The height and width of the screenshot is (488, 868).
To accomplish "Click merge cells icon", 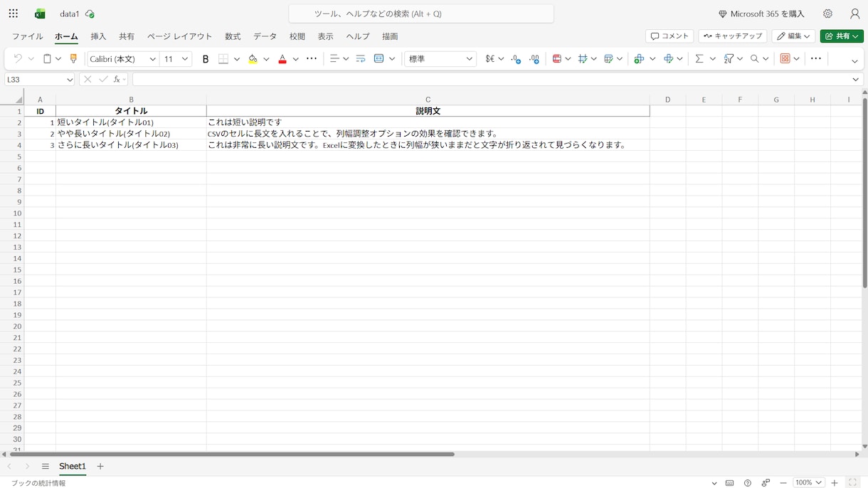I will click(x=379, y=59).
